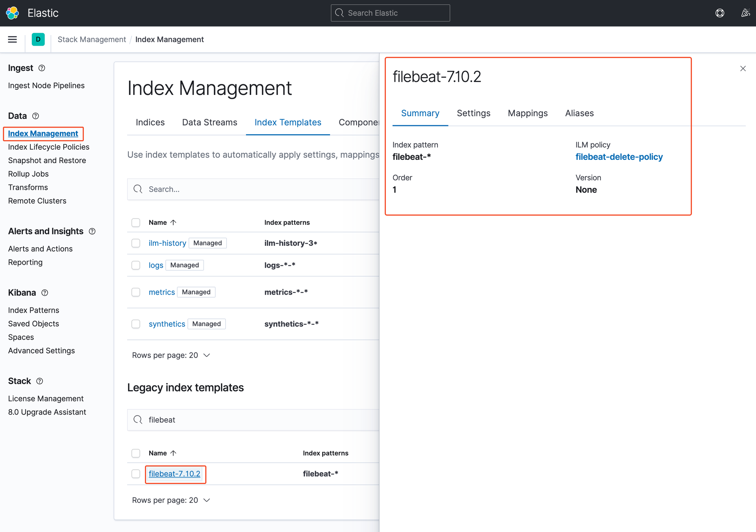This screenshot has width=756, height=532.
Task: Open the filebeat-delete-policy ILM link
Action: pos(619,157)
